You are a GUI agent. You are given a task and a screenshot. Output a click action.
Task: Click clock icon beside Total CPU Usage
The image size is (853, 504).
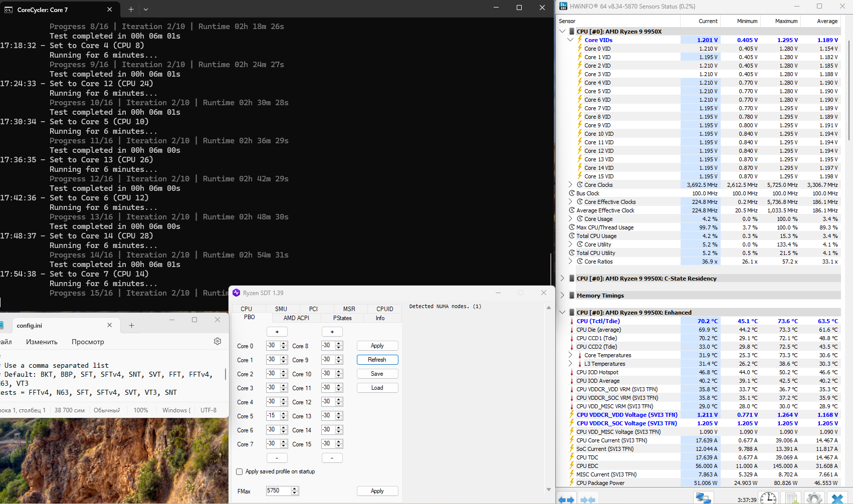coord(572,236)
